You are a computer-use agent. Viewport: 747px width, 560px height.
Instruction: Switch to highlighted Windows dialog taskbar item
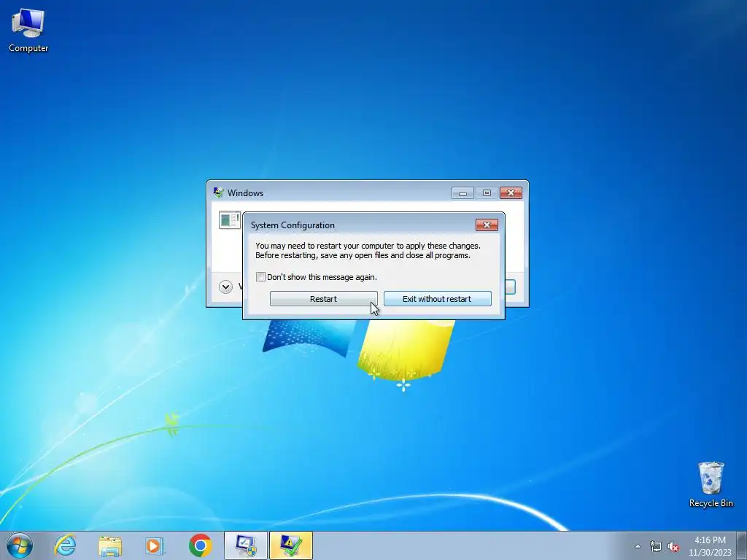click(x=291, y=545)
